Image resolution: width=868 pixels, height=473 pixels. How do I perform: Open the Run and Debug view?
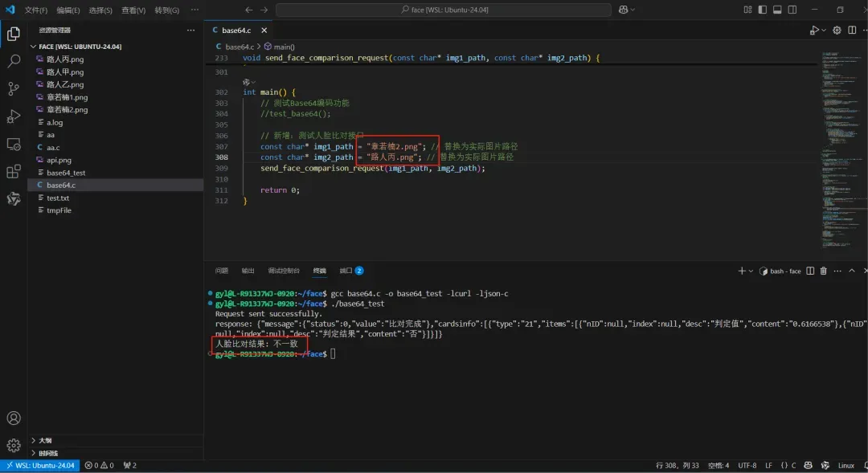(14, 116)
